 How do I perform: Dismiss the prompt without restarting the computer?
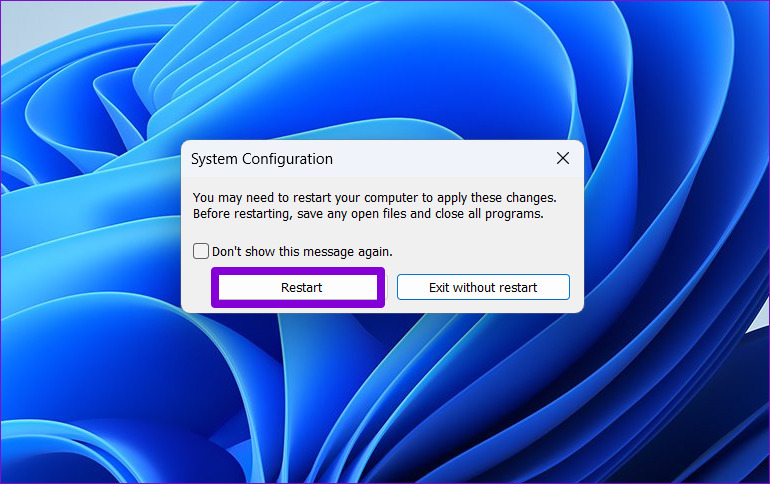pyautogui.click(x=483, y=288)
